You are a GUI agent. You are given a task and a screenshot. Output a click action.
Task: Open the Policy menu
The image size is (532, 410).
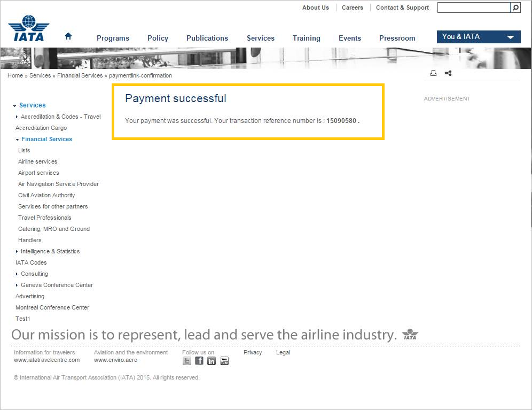pyautogui.click(x=158, y=38)
